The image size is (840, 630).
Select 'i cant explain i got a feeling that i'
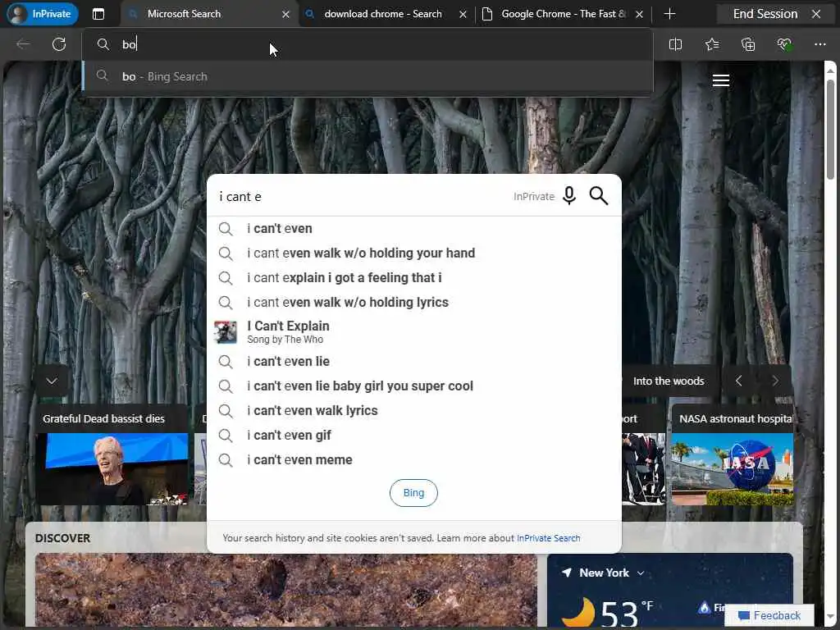point(413,277)
